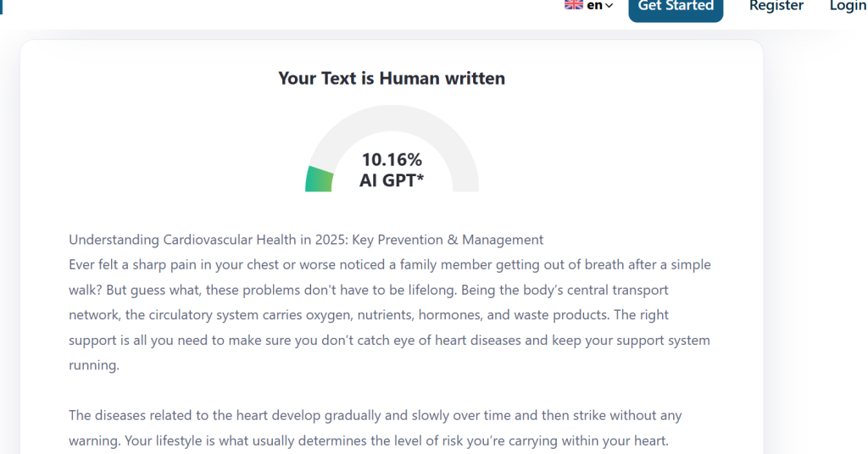Click the line starting "support is all you need"
The image size is (868, 454).
pos(389,340)
